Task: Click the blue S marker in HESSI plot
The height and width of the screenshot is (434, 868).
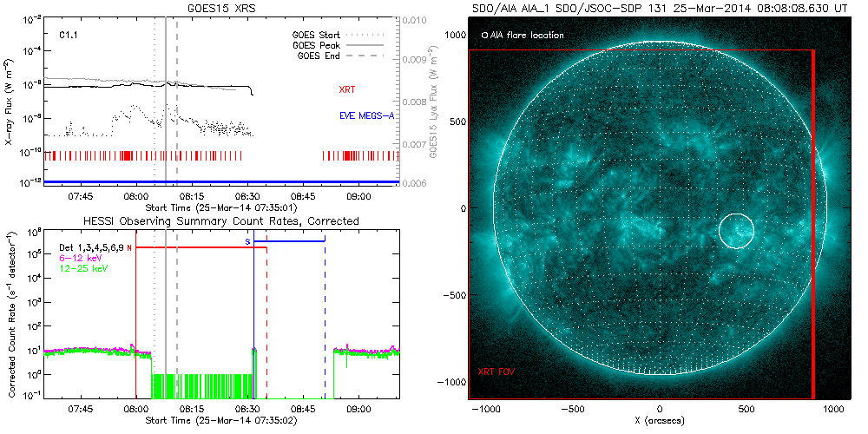Action: (x=247, y=240)
